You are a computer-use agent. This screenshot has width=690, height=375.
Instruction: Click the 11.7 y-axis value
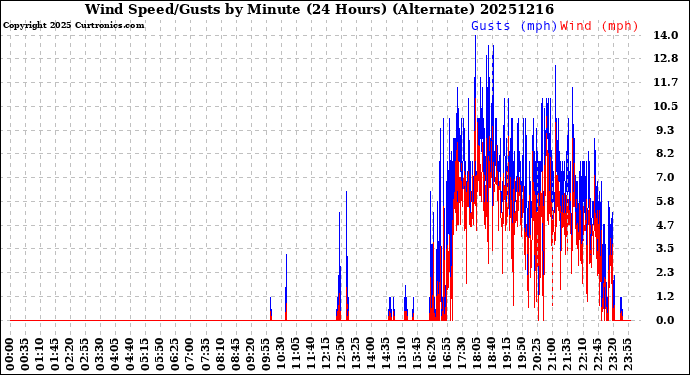tap(665, 82)
